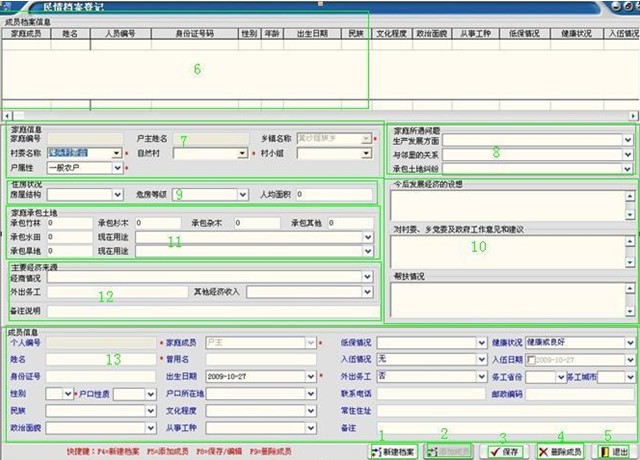Click the 人员编号 column header
The width and height of the screenshot is (640, 460).
[x=120, y=34]
